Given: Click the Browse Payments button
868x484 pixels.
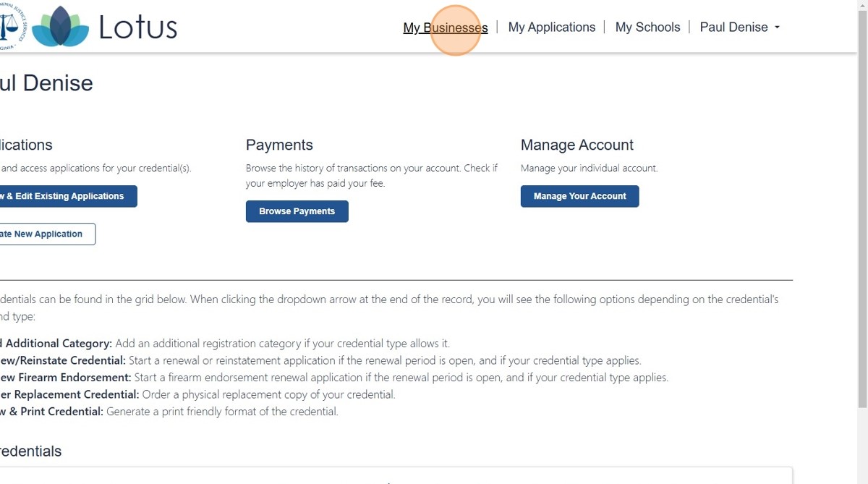Looking at the screenshot, I should [x=297, y=211].
